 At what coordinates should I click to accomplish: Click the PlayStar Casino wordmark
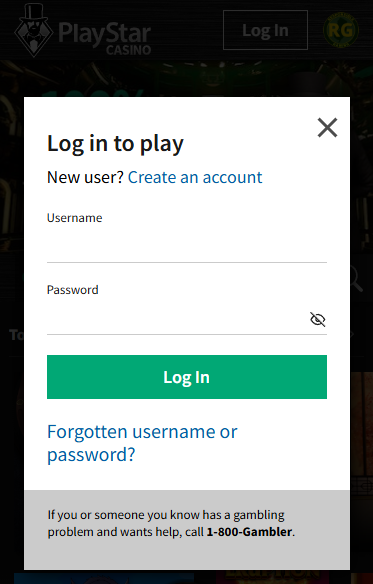(x=104, y=38)
